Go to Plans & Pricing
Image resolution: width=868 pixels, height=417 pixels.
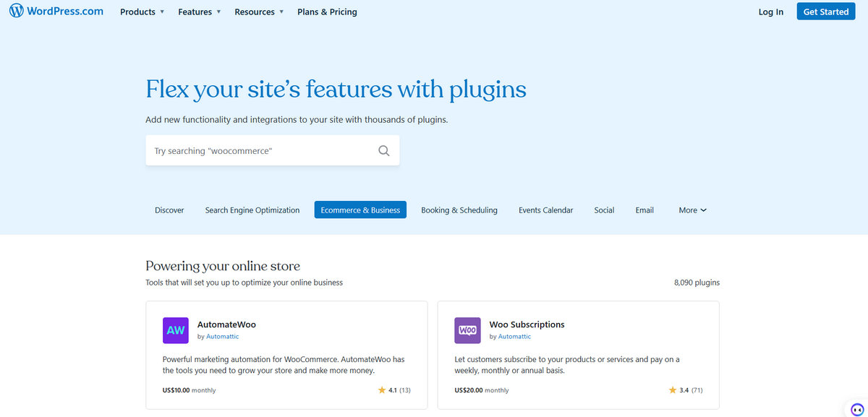[327, 12]
